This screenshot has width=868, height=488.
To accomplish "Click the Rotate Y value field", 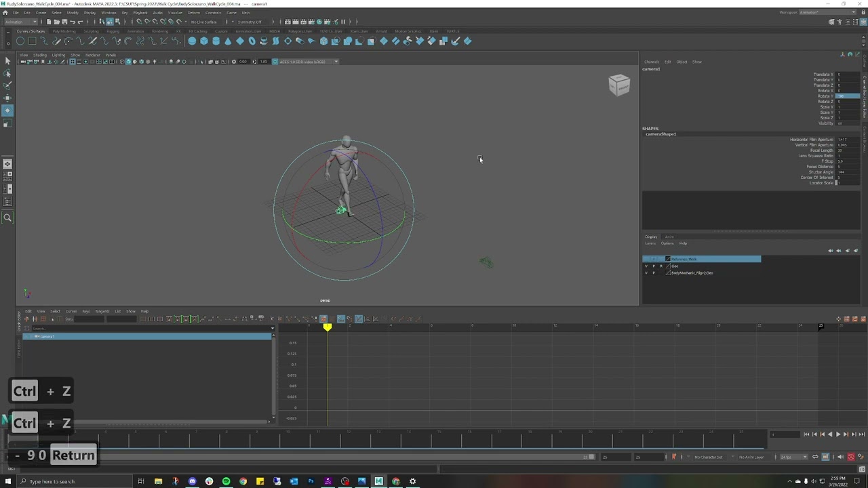I will click(x=848, y=96).
